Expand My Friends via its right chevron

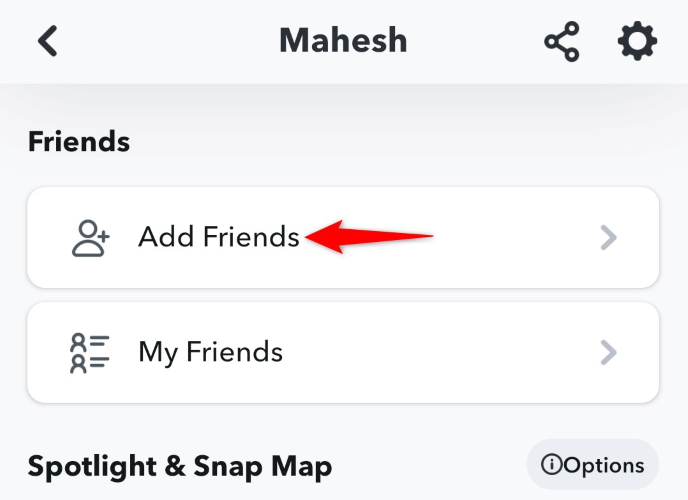pyautogui.click(x=608, y=352)
